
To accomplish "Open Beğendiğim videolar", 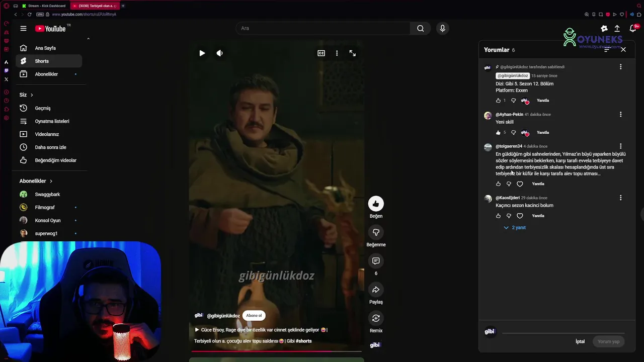I will [48, 160].
